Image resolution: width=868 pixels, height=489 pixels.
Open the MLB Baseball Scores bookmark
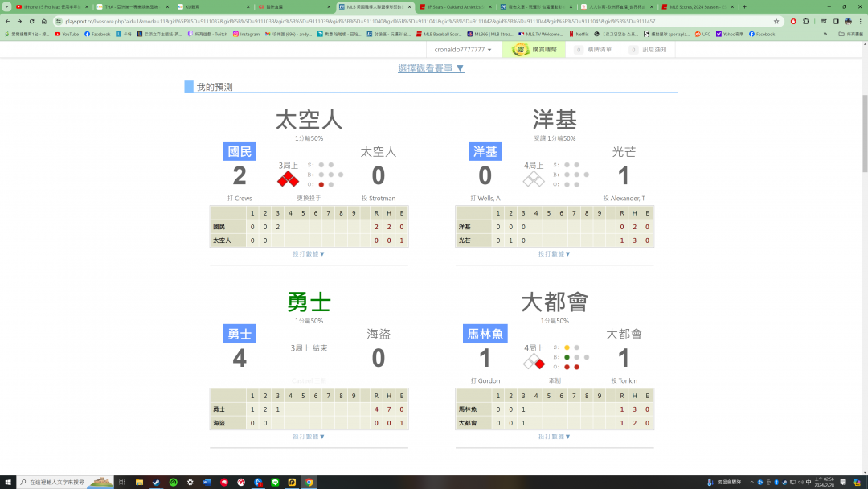[x=439, y=34]
